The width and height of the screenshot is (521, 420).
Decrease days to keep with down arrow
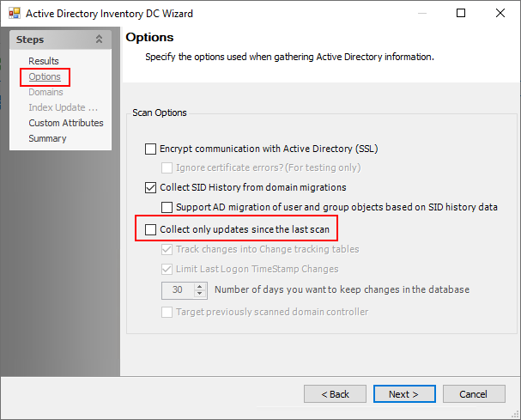(201, 294)
